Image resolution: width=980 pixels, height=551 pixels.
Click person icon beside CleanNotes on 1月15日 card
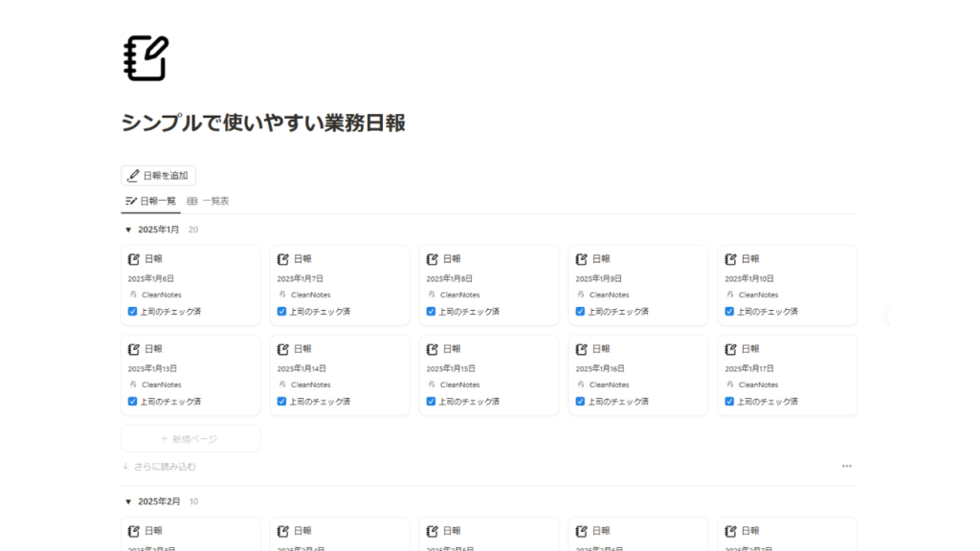[x=432, y=385]
